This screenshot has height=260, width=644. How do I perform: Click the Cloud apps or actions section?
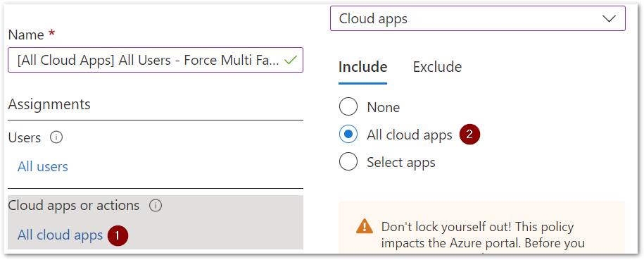coord(156,222)
